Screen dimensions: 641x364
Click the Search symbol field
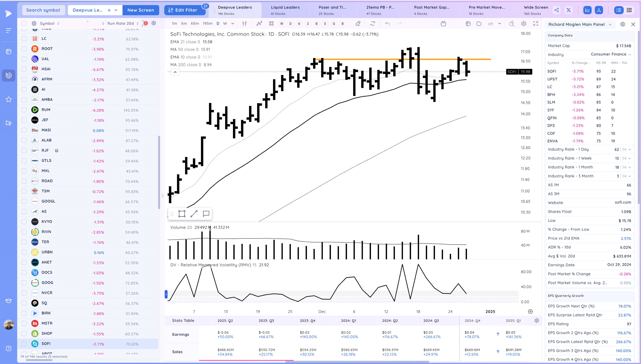pyautogui.click(x=43, y=10)
